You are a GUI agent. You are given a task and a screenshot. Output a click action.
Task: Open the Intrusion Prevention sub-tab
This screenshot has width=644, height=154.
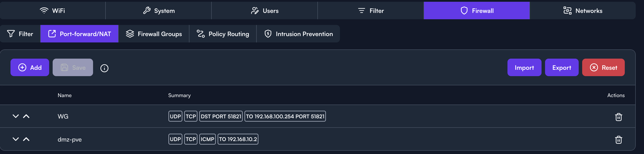coord(298,34)
